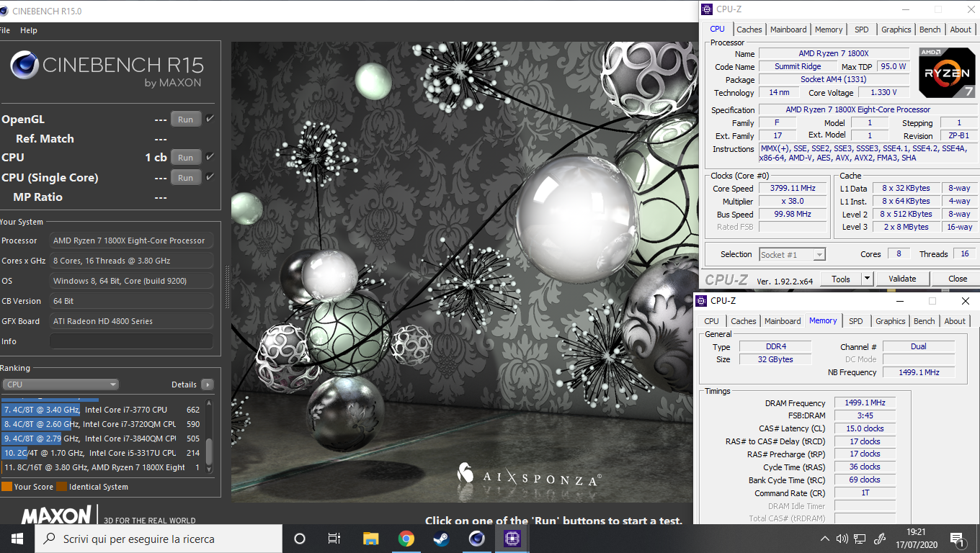The image size is (980, 553).
Task: Open Bench tab in lower CPU-Z window
Action: (924, 321)
